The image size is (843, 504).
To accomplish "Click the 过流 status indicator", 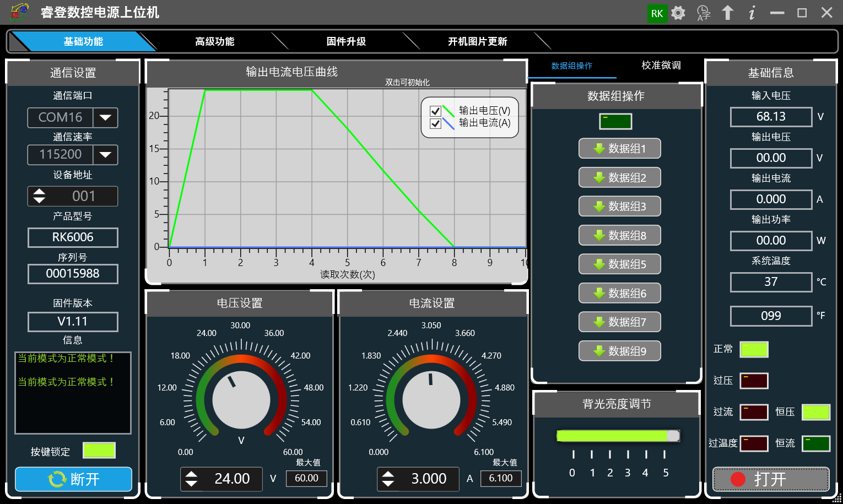I will pos(754,412).
